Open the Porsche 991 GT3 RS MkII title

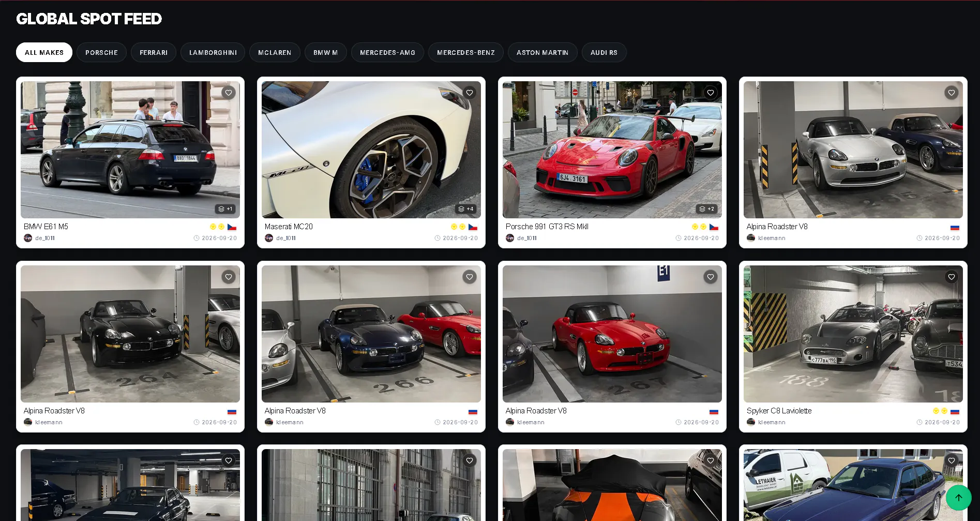tap(547, 227)
